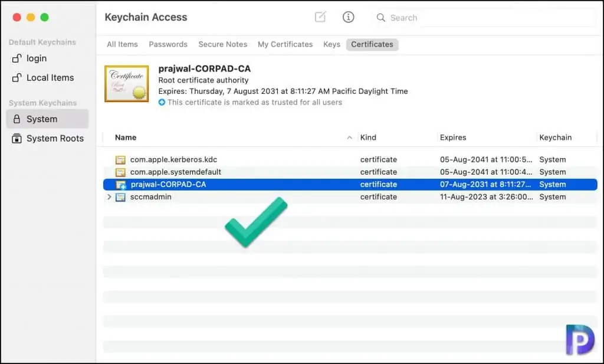Click the large certificate thumbnail image
Image resolution: width=604 pixels, height=364 pixels.
(126, 84)
